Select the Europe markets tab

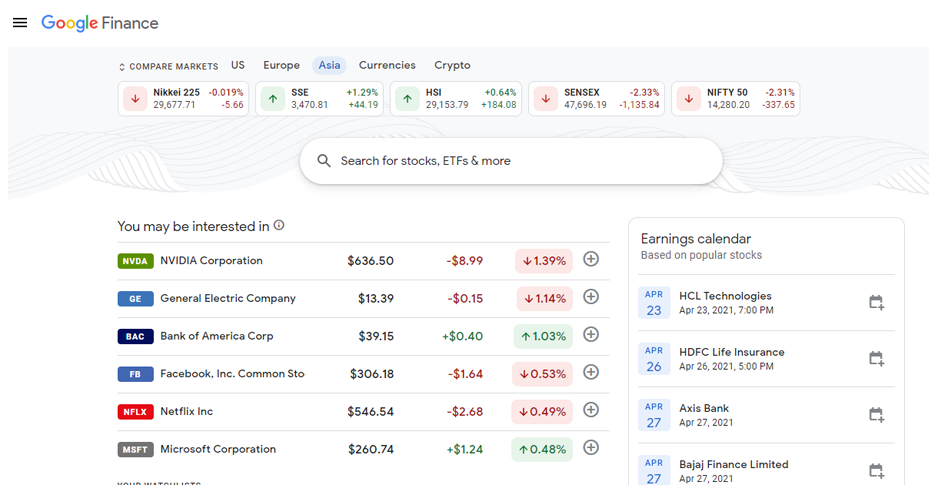click(x=281, y=65)
